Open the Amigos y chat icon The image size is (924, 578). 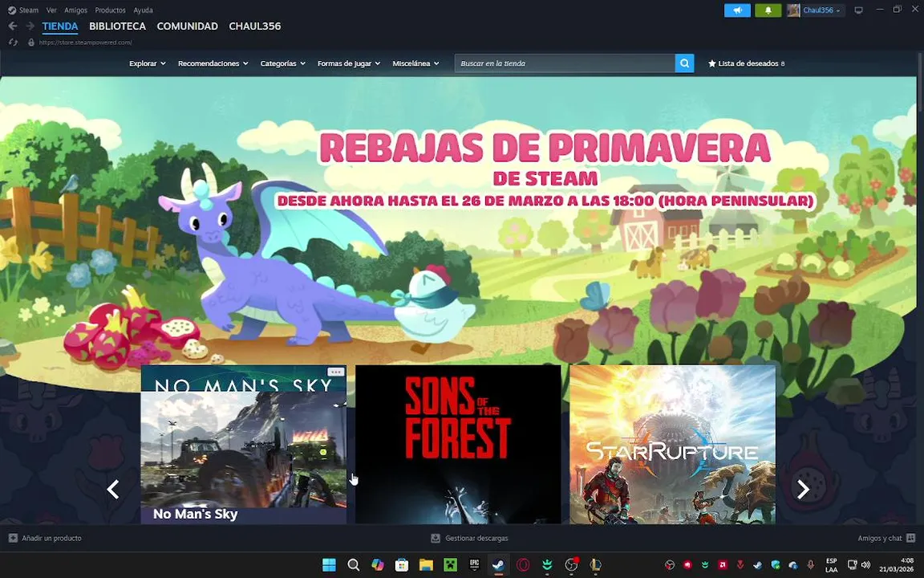pyautogui.click(x=910, y=538)
